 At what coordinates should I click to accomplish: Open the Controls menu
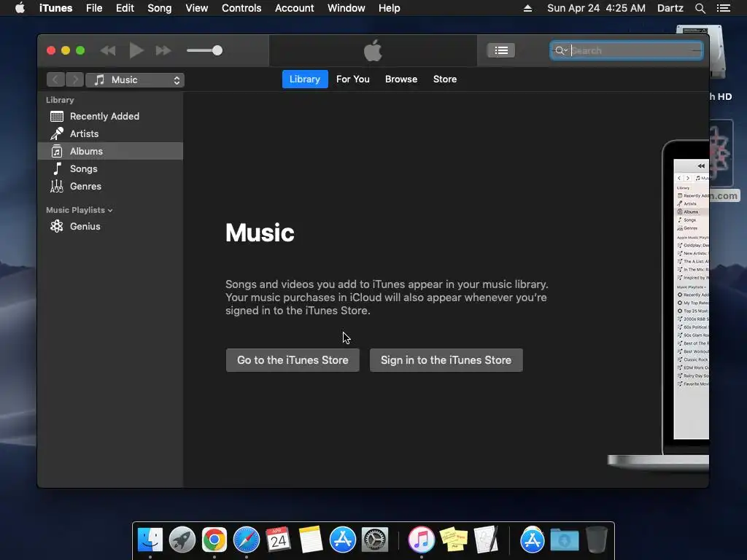(241, 8)
